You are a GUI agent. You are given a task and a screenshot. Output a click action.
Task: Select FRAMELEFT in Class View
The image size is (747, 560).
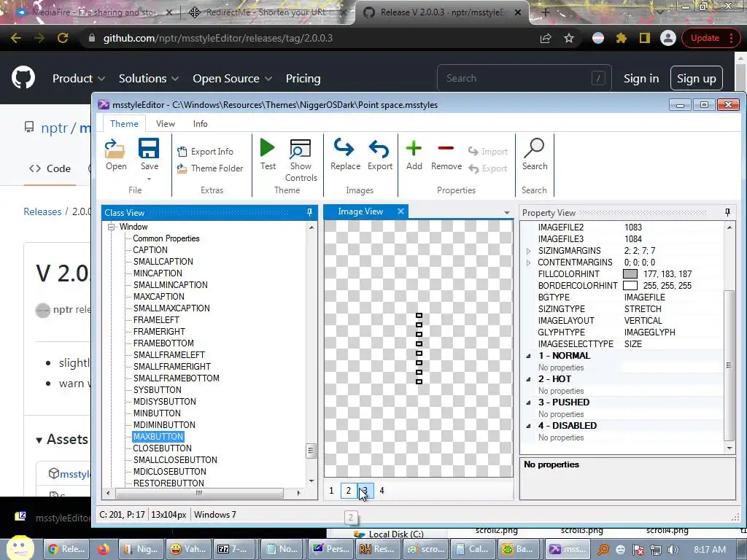[156, 320]
